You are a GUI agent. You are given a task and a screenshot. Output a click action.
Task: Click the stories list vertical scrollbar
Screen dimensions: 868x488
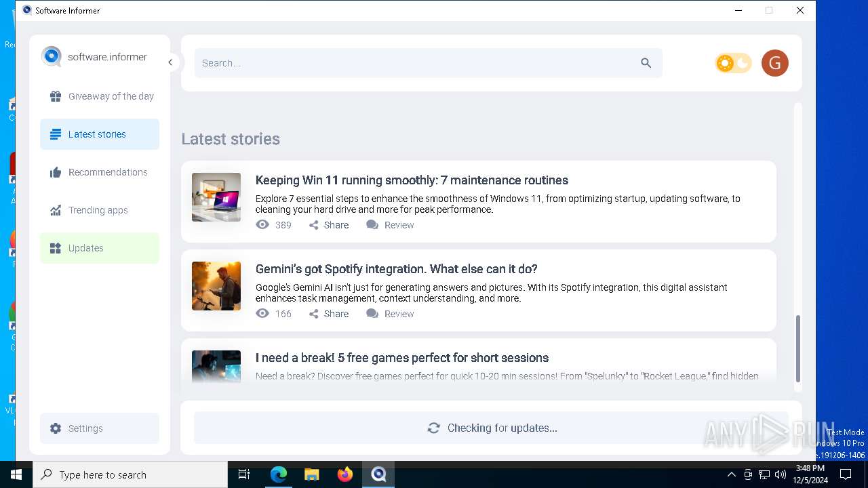[797, 348]
